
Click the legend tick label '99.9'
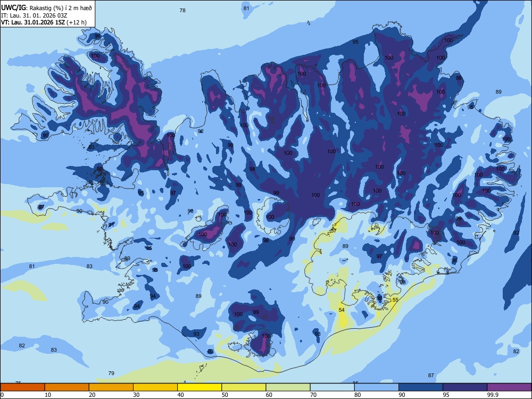tap(493, 395)
